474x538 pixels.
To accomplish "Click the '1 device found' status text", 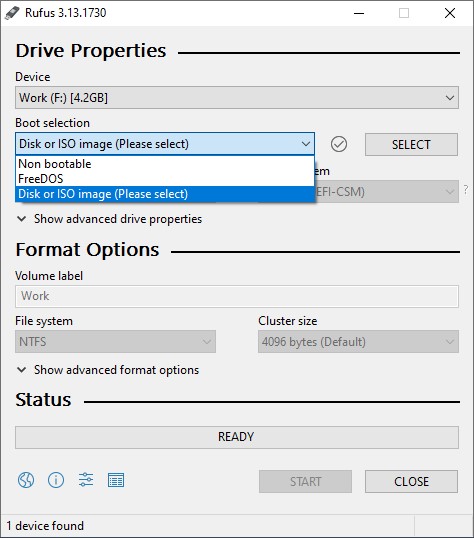I will pos(45,526).
